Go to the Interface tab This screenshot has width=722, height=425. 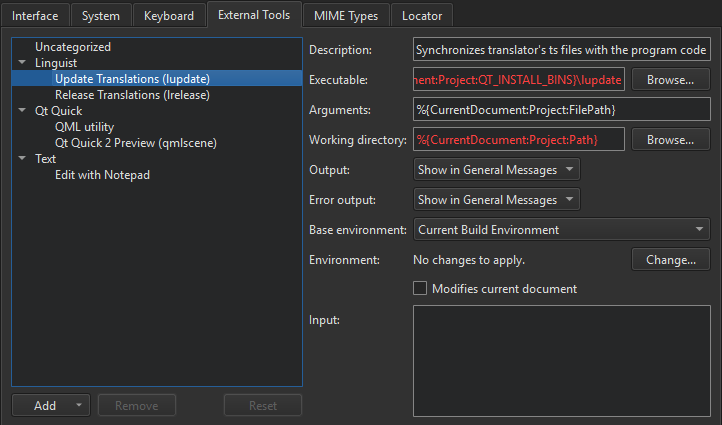pos(35,16)
